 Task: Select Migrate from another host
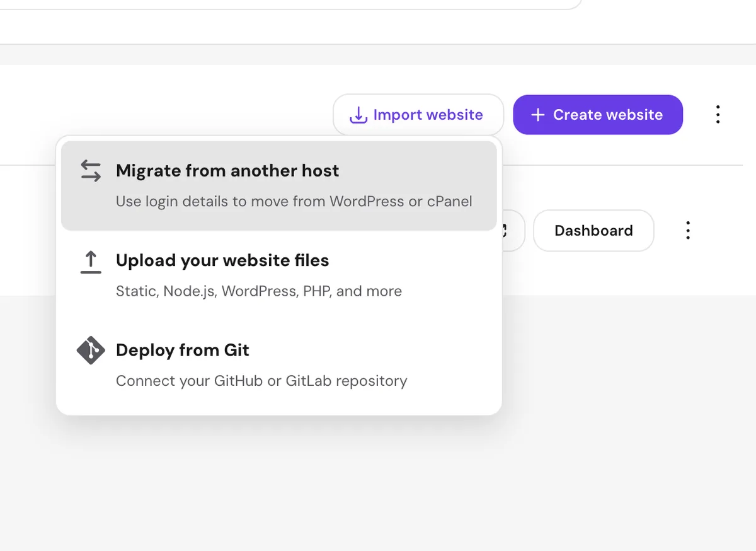click(279, 185)
